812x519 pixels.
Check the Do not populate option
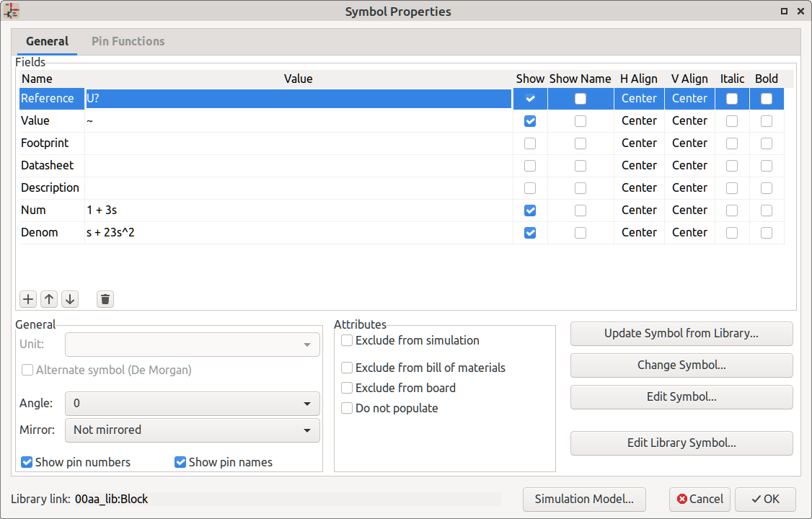[348, 408]
